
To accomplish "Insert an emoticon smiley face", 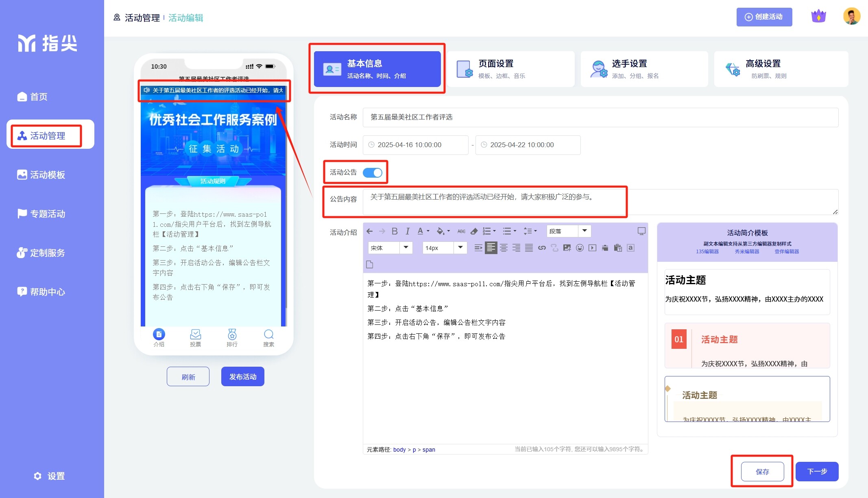I will click(580, 248).
